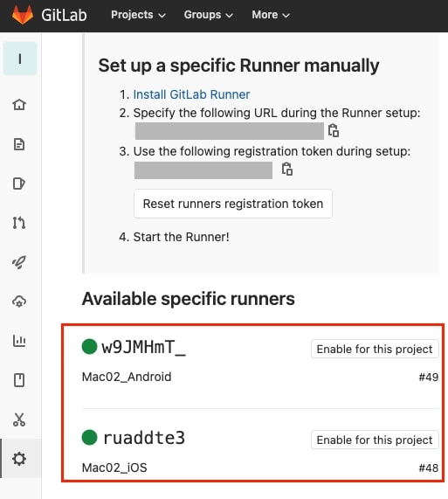Image resolution: width=448 pixels, height=499 pixels.
Task: Select the redacted registration token field
Action: point(203,170)
